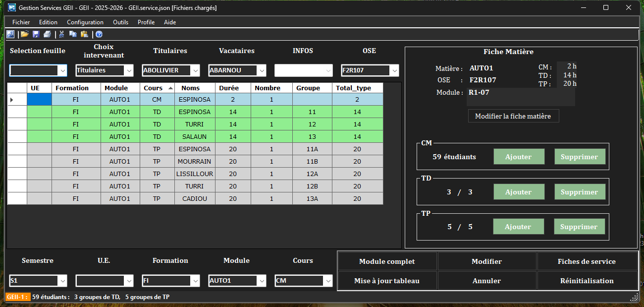
Task: Expand the Module dropdown showing AUTO1
Action: [262, 281]
